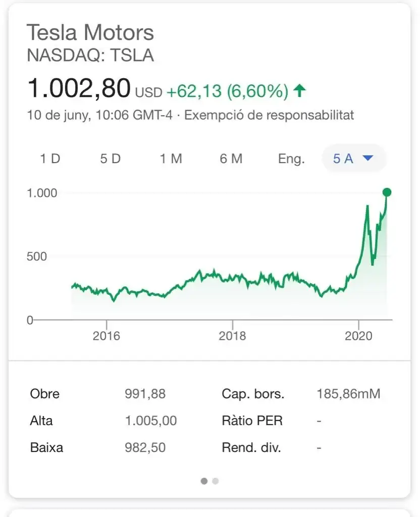
Task: Click the 2016 axis marker
Action: click(106, 336)
